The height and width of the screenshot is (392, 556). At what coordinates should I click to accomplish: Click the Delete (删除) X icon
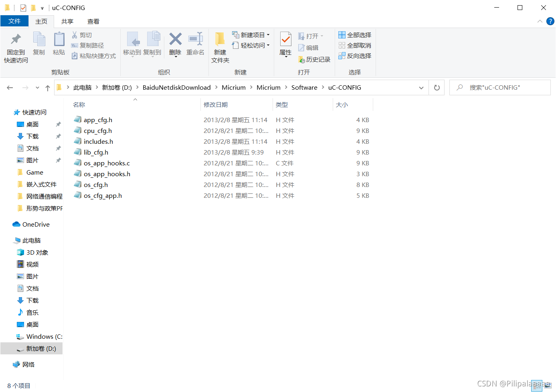point(175,39)
